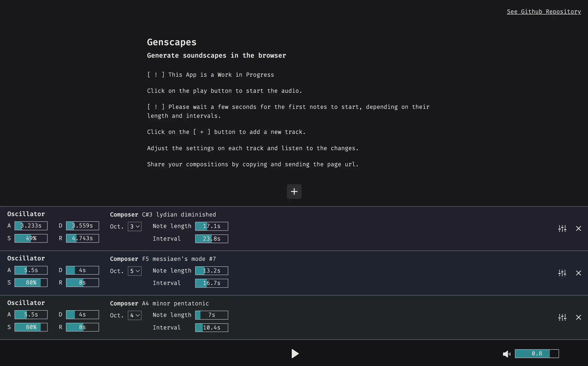Open settings for the C#3 lydian diminished track
The height and width of the screenshot is (366, 588).
pyautogui.click(x=562, y=228)
